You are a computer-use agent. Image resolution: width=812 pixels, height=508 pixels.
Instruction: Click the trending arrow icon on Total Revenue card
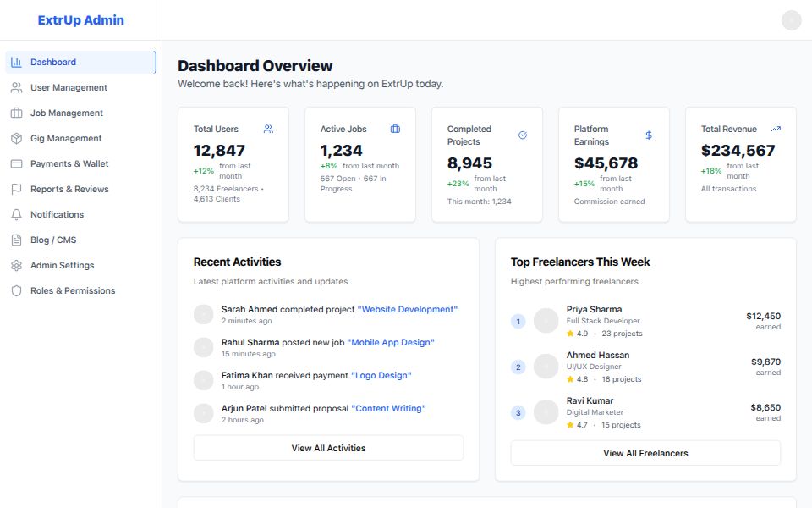(x=776, y=129)
